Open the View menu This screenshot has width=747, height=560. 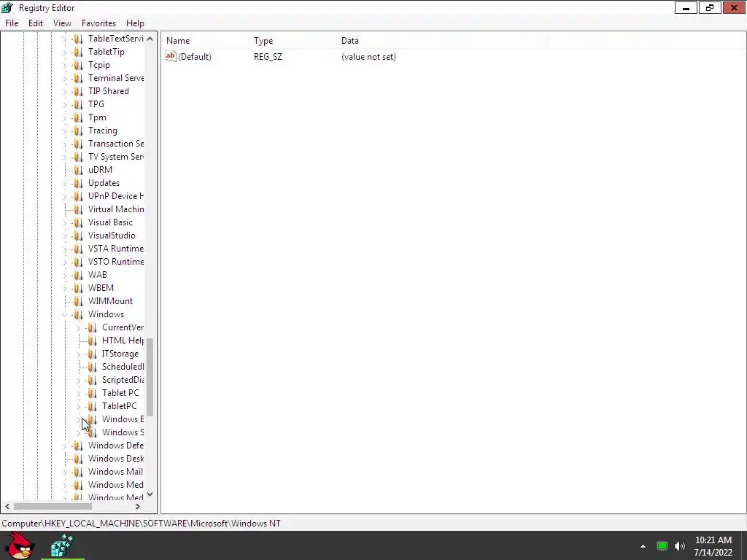[62, 23]
